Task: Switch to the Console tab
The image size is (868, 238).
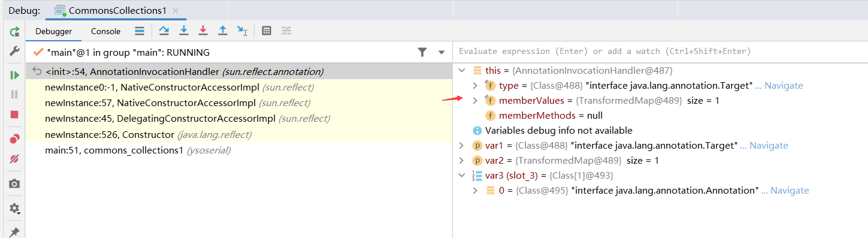Action: 105,31
